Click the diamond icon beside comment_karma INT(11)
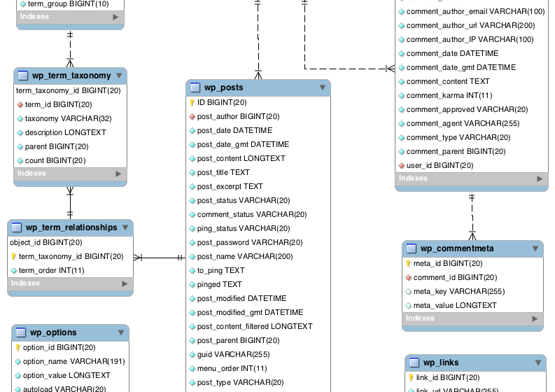The image size is (555, 392). coord(402,96)
